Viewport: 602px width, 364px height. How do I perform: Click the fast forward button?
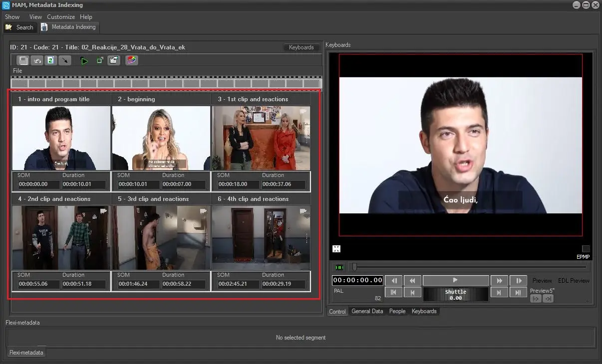click(x=499, y=281)
